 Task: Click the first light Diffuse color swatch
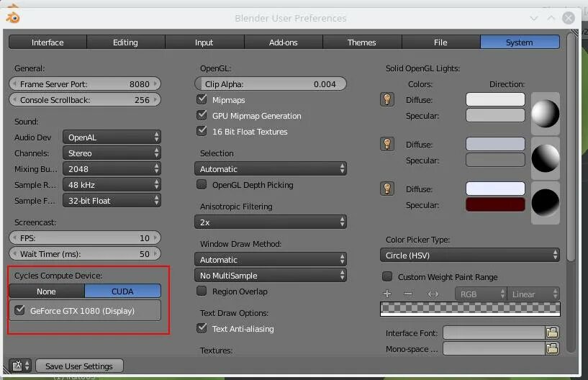[495, 100]
